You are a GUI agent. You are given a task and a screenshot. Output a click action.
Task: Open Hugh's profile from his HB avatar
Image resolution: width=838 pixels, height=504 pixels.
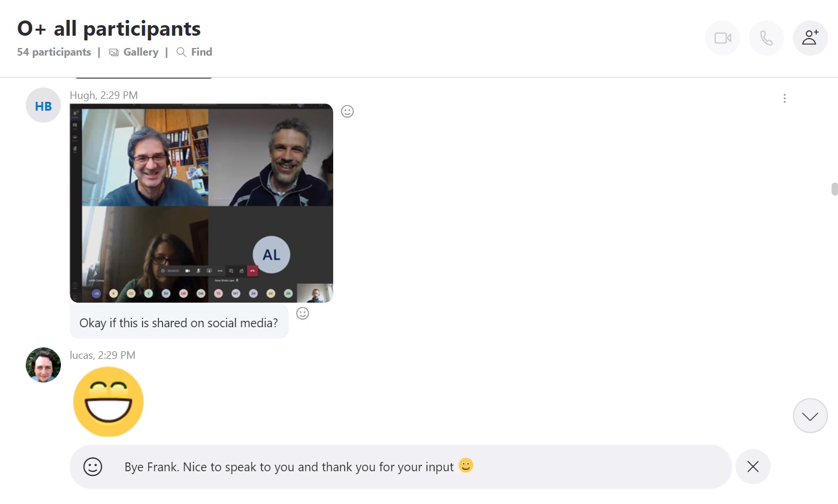point(43,105)
